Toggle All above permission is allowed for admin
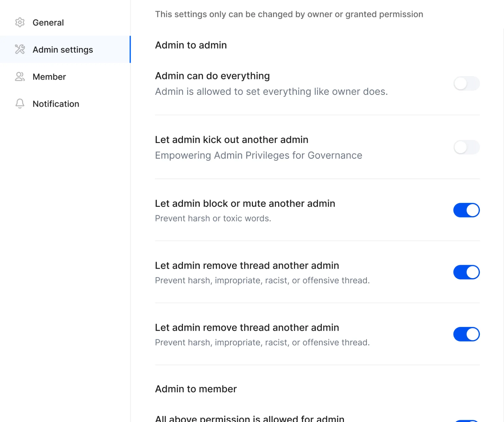The width and height of the screenshot is (504, 422). click(466, 420)
